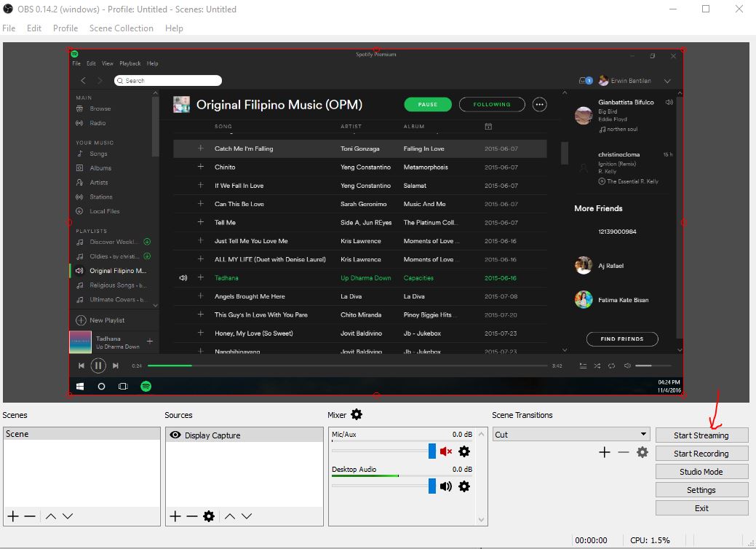Toggle Display Capture source visibility eye

click(x=175, y=435)
